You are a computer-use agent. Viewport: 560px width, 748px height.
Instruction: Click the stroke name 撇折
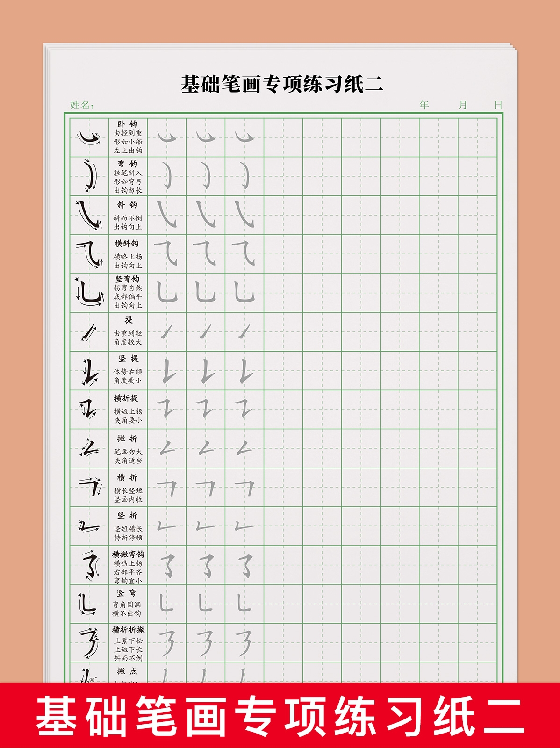(x=127, y=439)
